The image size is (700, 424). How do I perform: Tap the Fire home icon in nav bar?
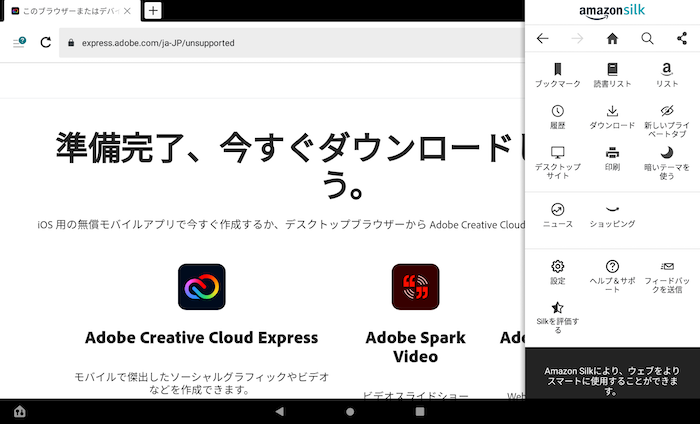coord(20,411)
